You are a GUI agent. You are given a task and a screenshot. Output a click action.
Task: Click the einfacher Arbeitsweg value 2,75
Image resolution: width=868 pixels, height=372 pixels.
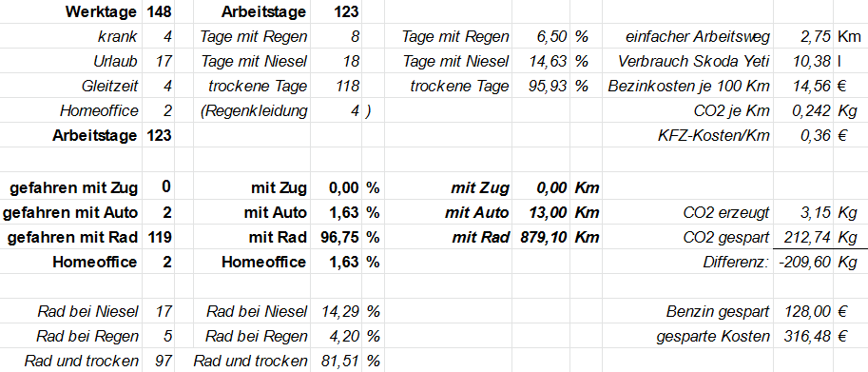(x=803, y=36)
